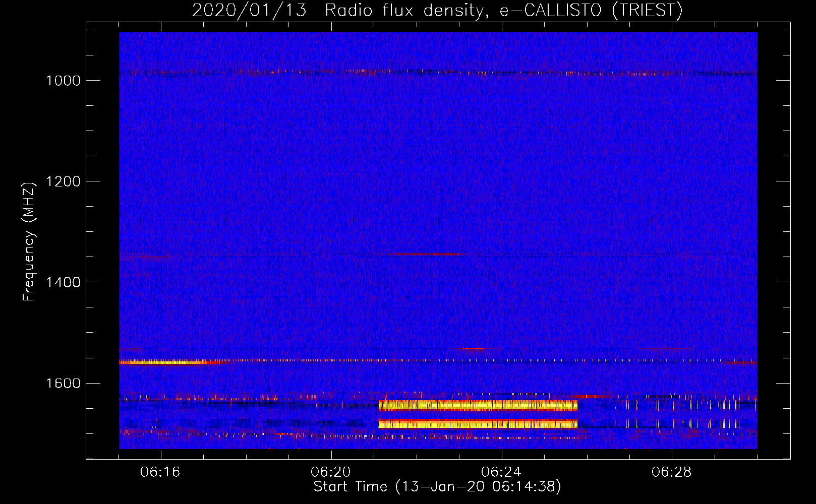Click the '1000' frequency tick label
The image size is (816, 504).
click(x=63, y=81)
